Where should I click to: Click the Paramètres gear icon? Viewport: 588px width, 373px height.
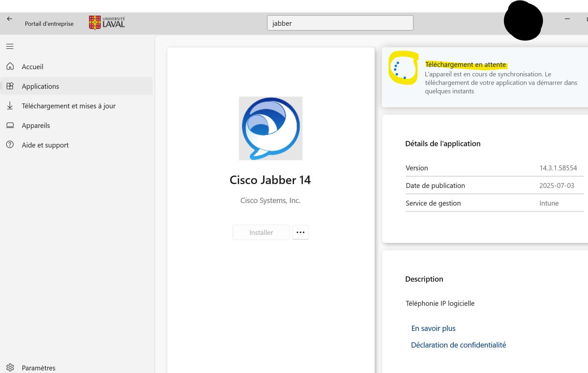point(10,367)
